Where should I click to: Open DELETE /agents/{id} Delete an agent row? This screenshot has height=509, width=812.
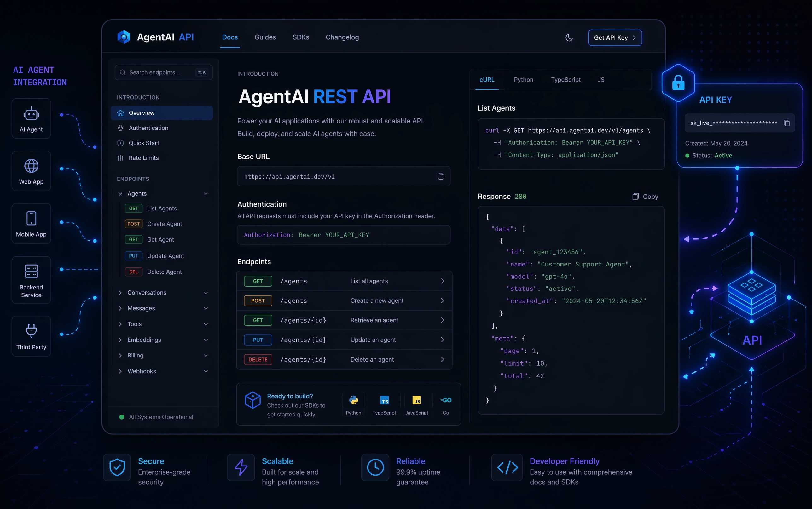point(344,359)
